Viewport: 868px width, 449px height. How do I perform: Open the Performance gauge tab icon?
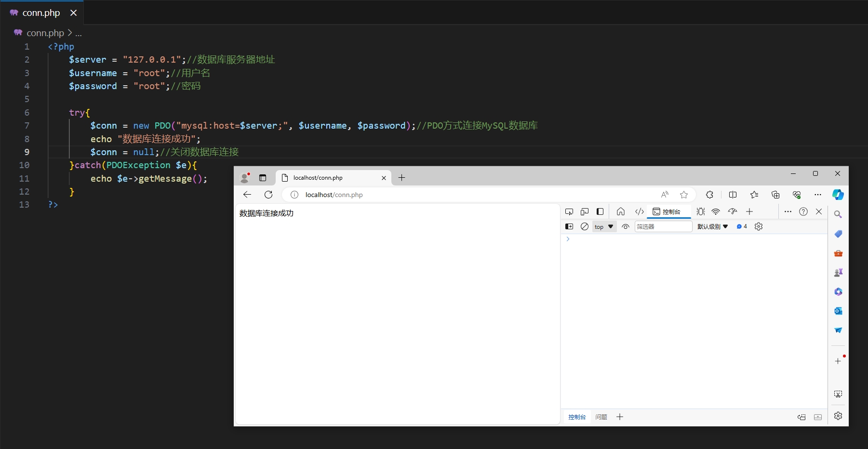tap(733, 211)
